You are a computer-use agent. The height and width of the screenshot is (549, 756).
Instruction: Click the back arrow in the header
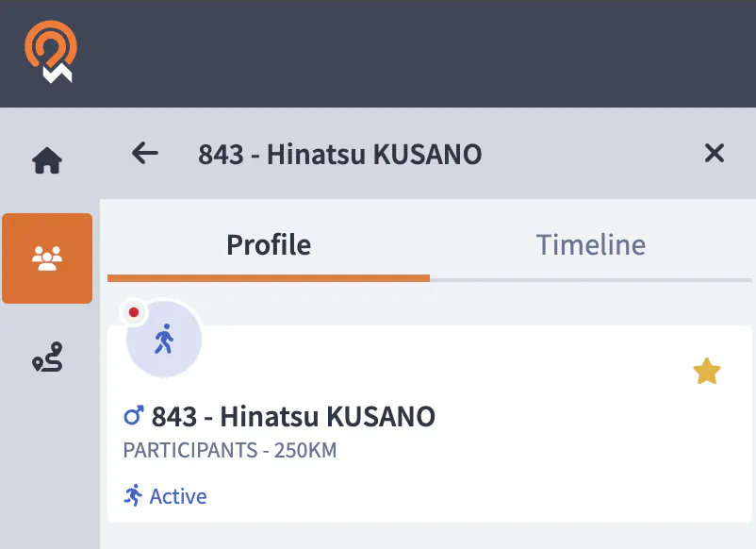144,153
